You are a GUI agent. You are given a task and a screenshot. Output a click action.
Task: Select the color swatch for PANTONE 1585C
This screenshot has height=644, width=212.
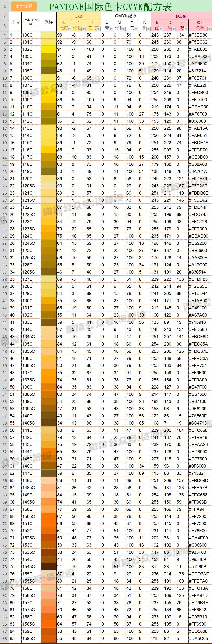point(49,624)
